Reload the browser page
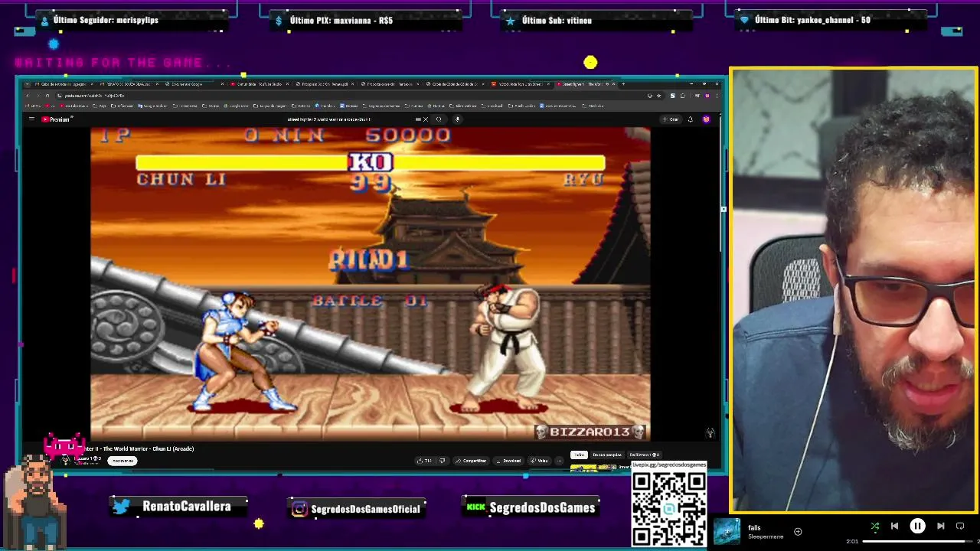Viewport: 980px width, 551px height. click(x=47, y=96)
